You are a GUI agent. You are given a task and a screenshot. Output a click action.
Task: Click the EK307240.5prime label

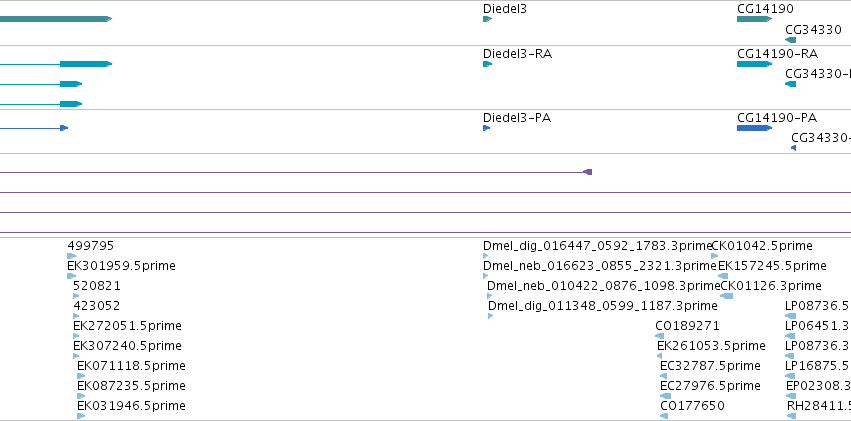[128, 346]
